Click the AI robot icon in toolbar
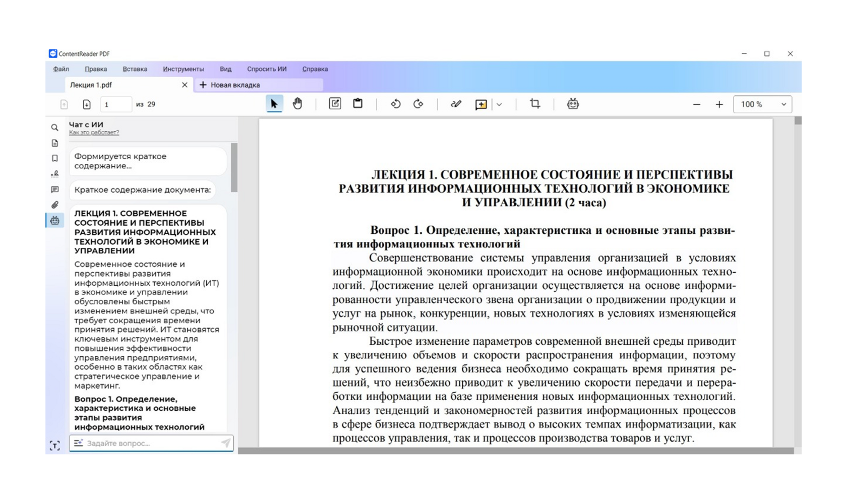 [573, 104]
